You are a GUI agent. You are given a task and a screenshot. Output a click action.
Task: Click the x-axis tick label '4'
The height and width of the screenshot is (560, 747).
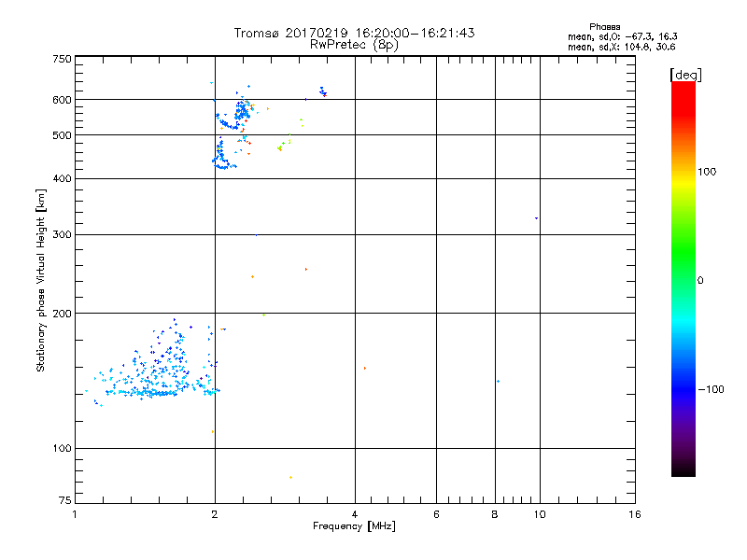(355, 514)
